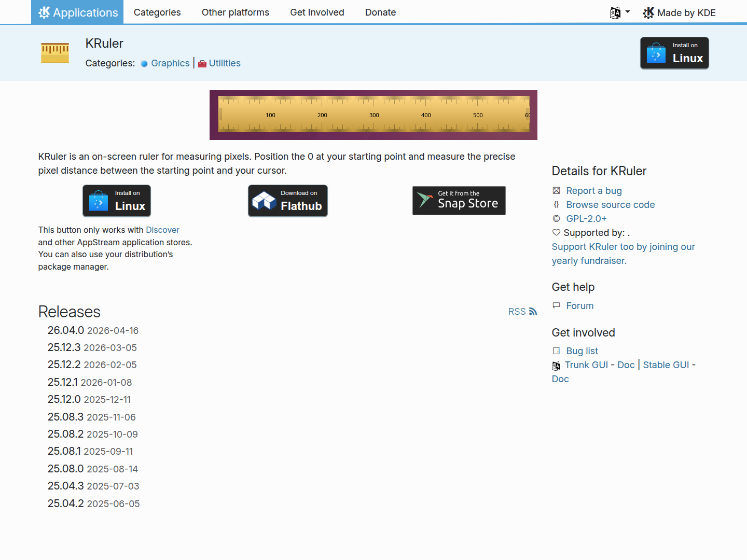Click the RSS feed icon
This screenshot has width=747, height=560.
point(533,312)
